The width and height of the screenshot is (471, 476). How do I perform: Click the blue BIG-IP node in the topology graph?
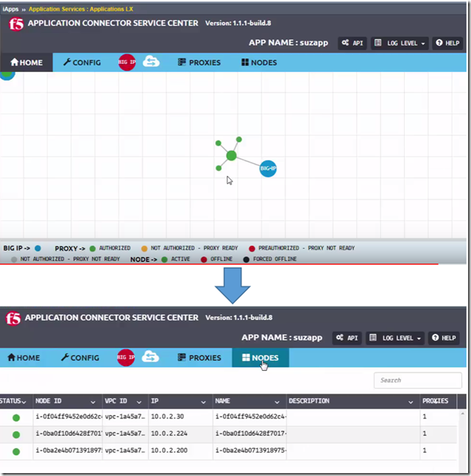268,168
